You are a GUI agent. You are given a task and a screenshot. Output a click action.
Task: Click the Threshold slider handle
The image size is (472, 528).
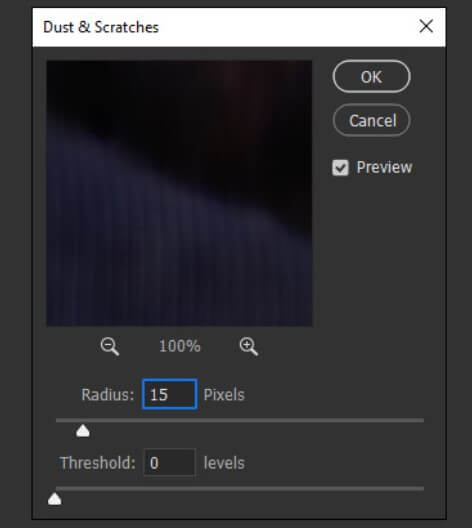55,499
